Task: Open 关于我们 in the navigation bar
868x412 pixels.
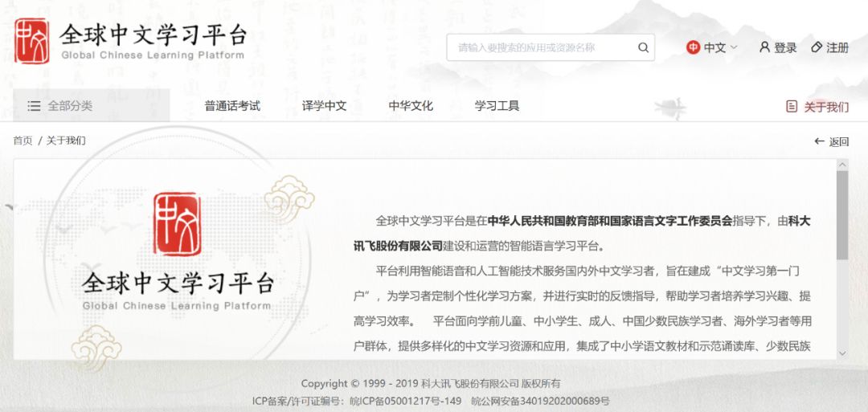Action: point(826,107)
